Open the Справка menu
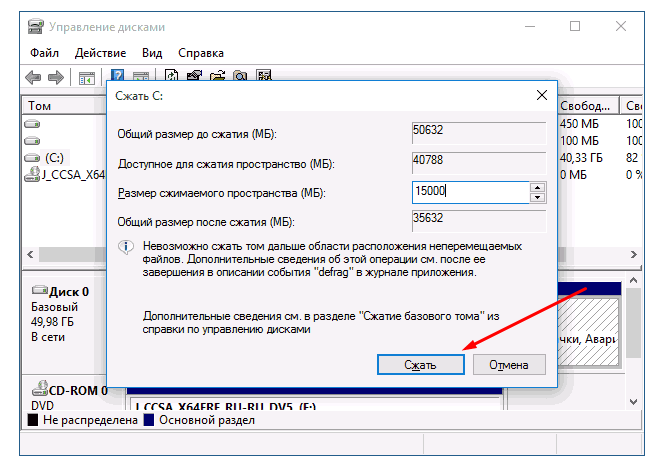This screenshot has width=656, height=465. pos(201,53)
